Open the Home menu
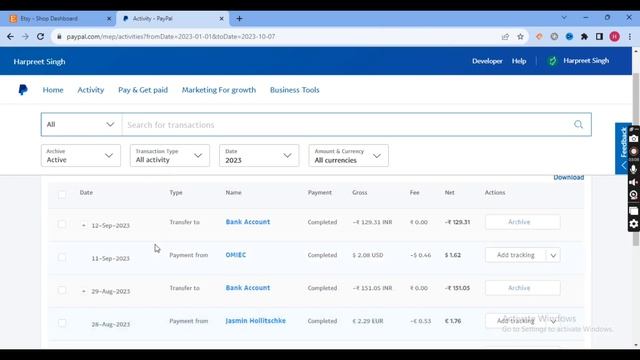 53,90
